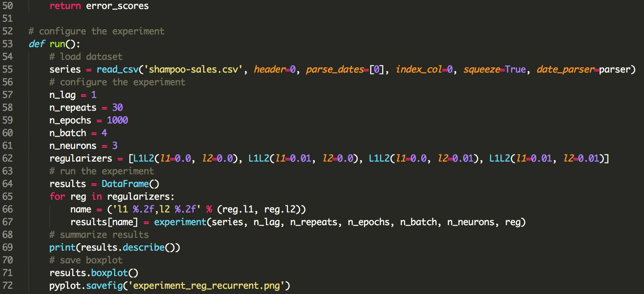Click the '# load dataset' comment
644x294 pixels.
[86, 57]
